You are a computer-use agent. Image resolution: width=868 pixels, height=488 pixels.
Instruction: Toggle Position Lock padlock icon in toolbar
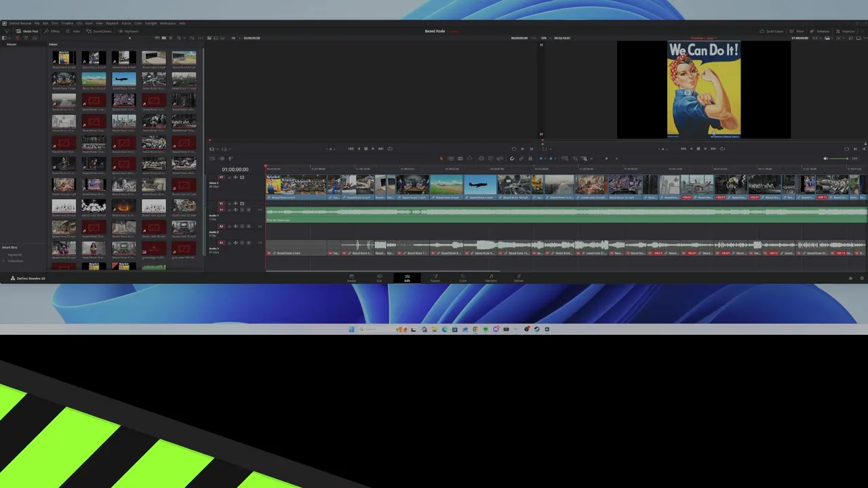(530, 159)
